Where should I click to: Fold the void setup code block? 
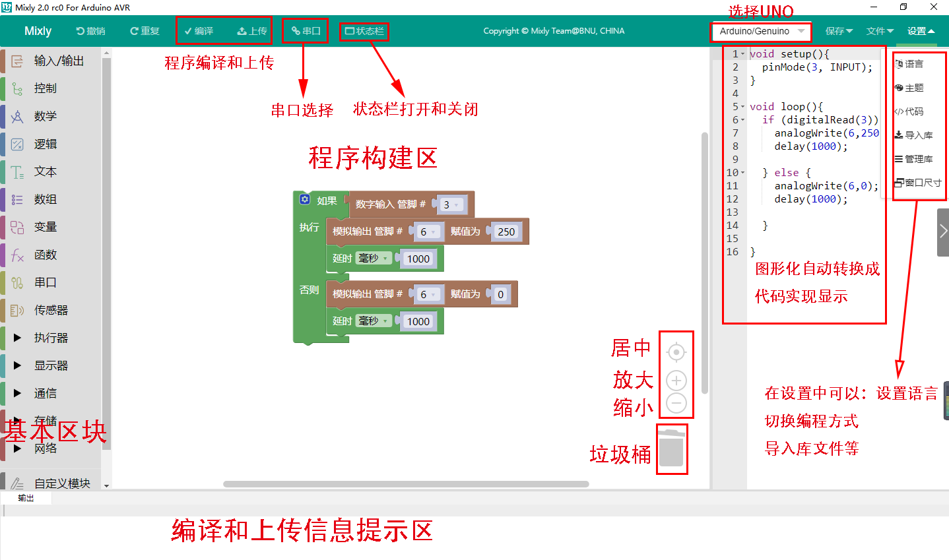pos(743,54)
